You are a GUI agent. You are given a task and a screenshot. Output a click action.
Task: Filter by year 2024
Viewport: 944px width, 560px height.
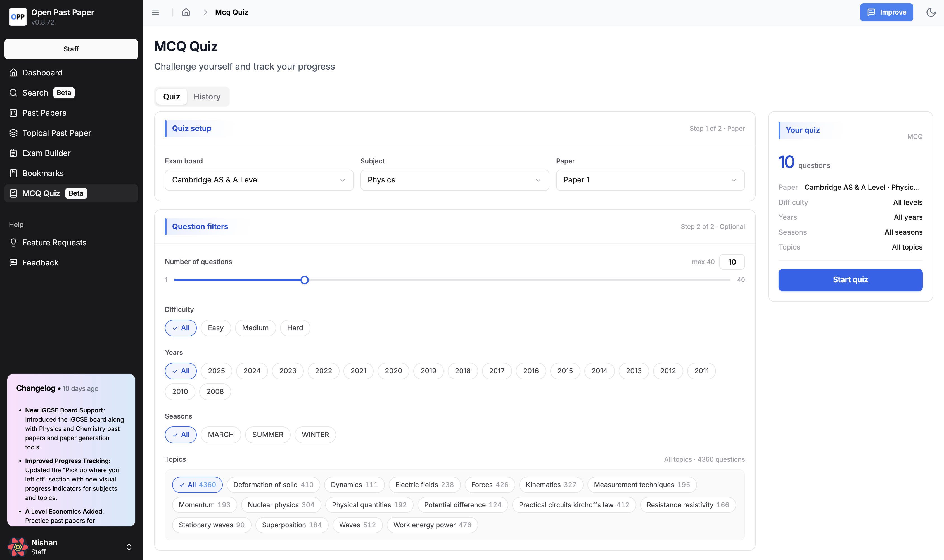coord(252,371)
